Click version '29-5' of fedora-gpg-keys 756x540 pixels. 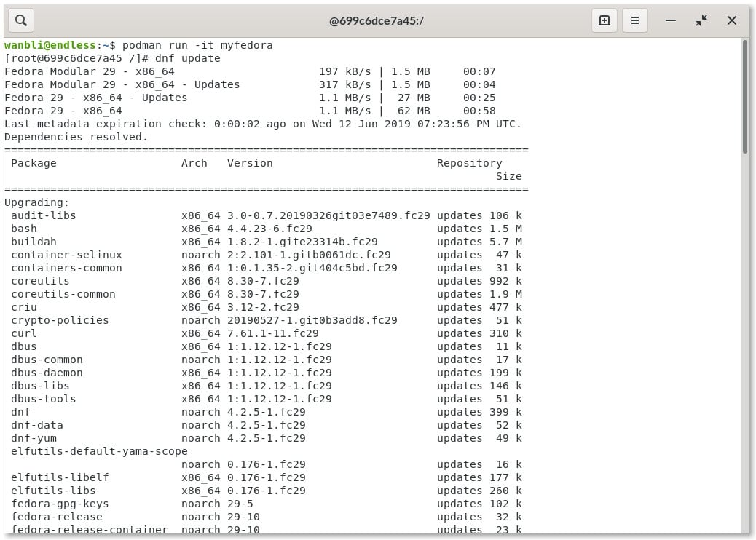[x=240, y=504]
